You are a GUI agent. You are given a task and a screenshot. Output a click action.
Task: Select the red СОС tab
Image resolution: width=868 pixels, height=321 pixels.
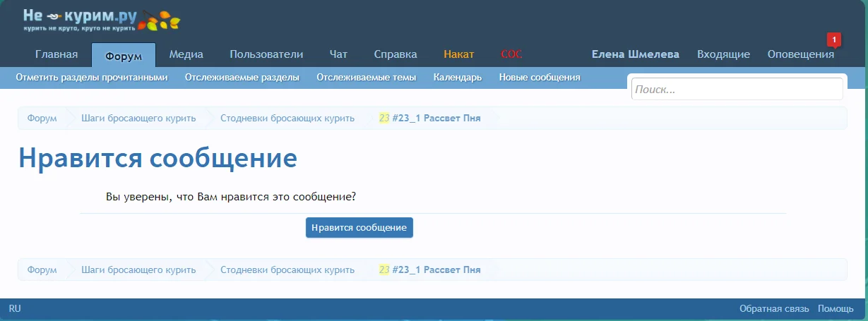[512, 54]
